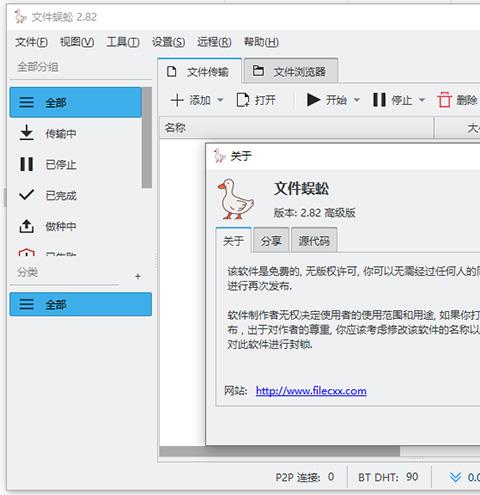Open the 远程(R) menu
Screen dimensions: 480x495
click(x=214, y=42)
